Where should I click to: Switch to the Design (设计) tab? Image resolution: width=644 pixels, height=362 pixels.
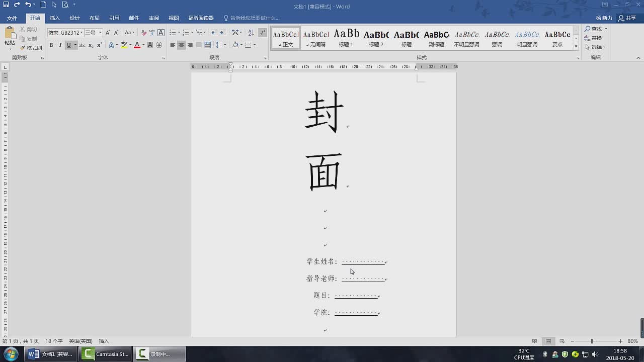[x=74, y=18]
